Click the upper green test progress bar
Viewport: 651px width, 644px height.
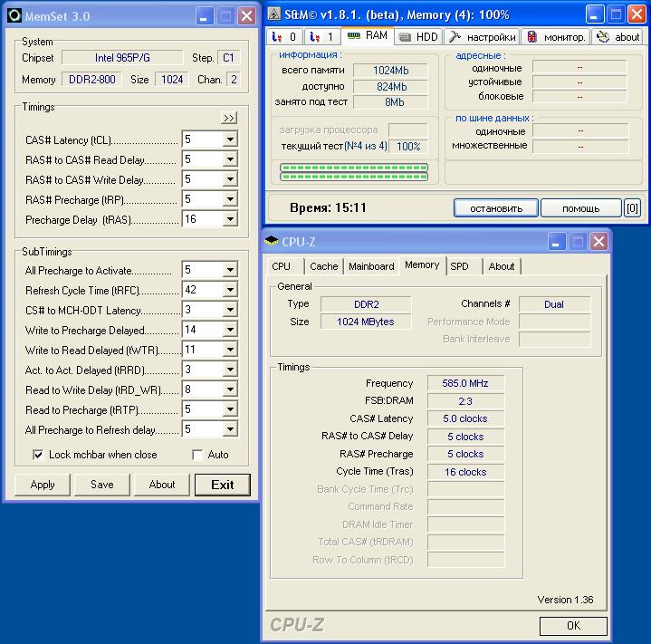[354, 168]
